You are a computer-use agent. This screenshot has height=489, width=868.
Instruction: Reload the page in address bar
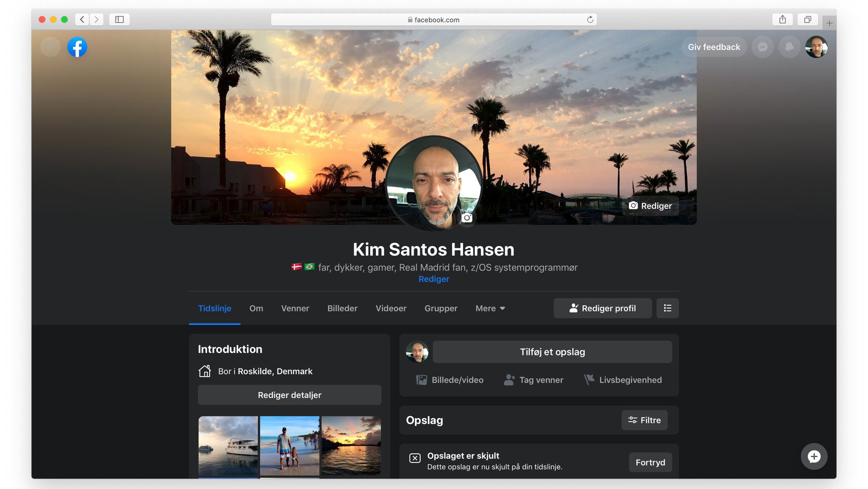pos(590,19)
